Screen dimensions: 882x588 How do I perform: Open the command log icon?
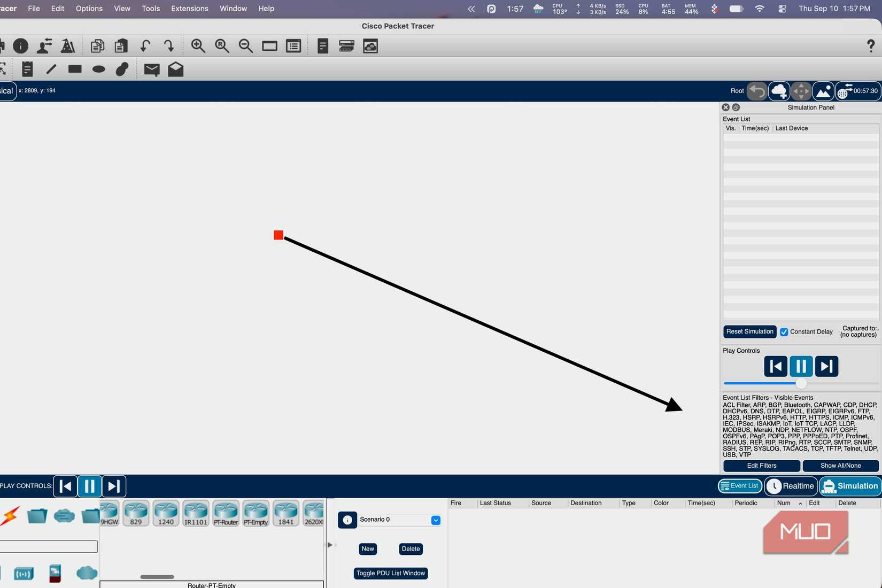coord(323,46)
